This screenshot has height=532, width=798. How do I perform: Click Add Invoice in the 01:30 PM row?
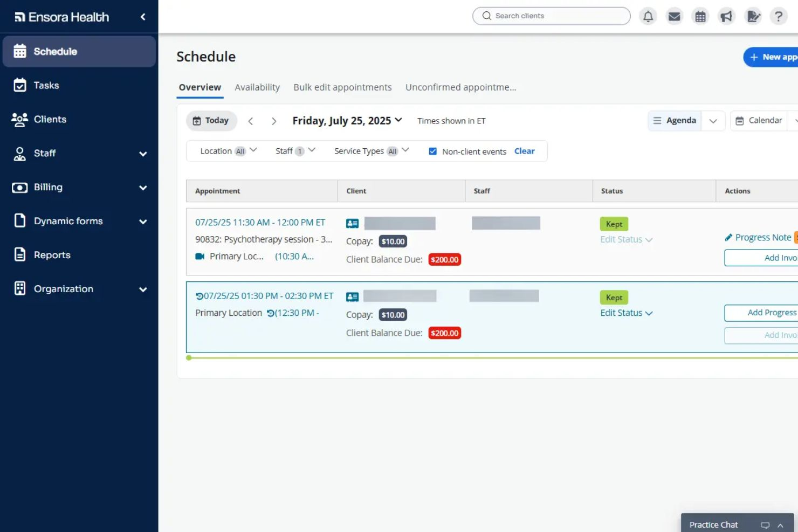pos(761,335)
